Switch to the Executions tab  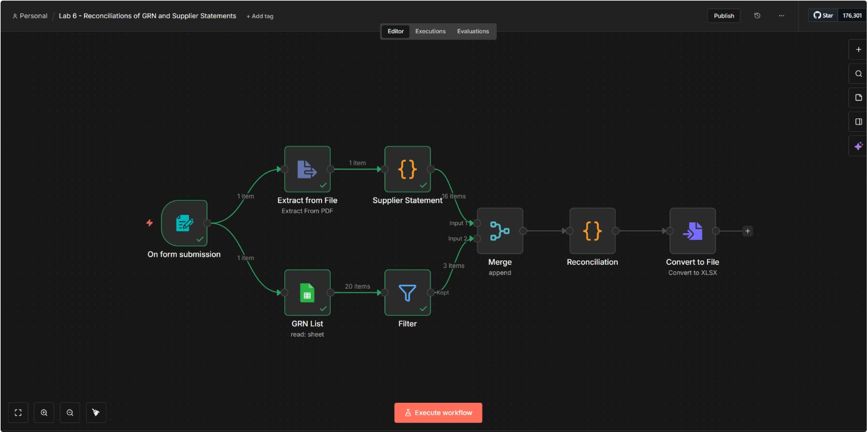point(430,31)
